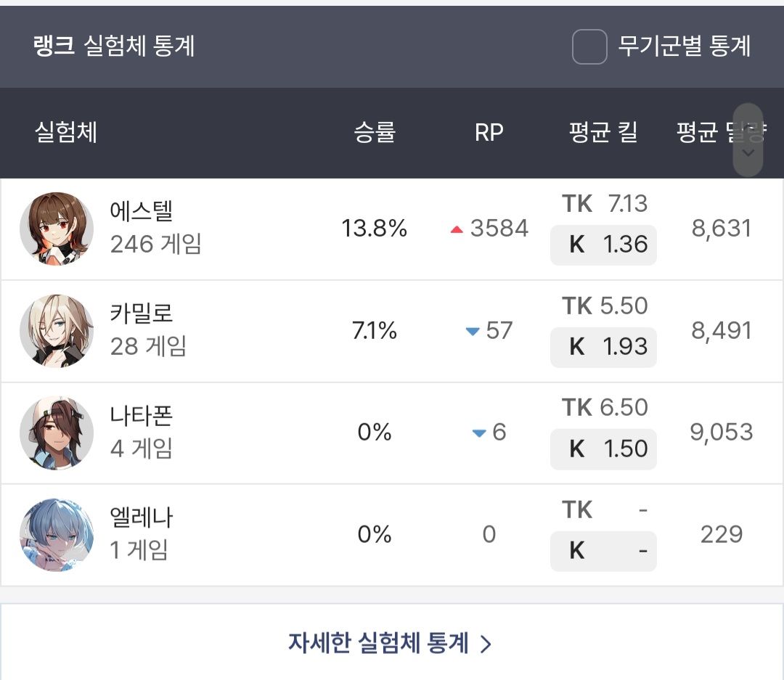Click Camilo's character portrait
The width and height of the screenshot is (784, 680).
click(57, 331)
